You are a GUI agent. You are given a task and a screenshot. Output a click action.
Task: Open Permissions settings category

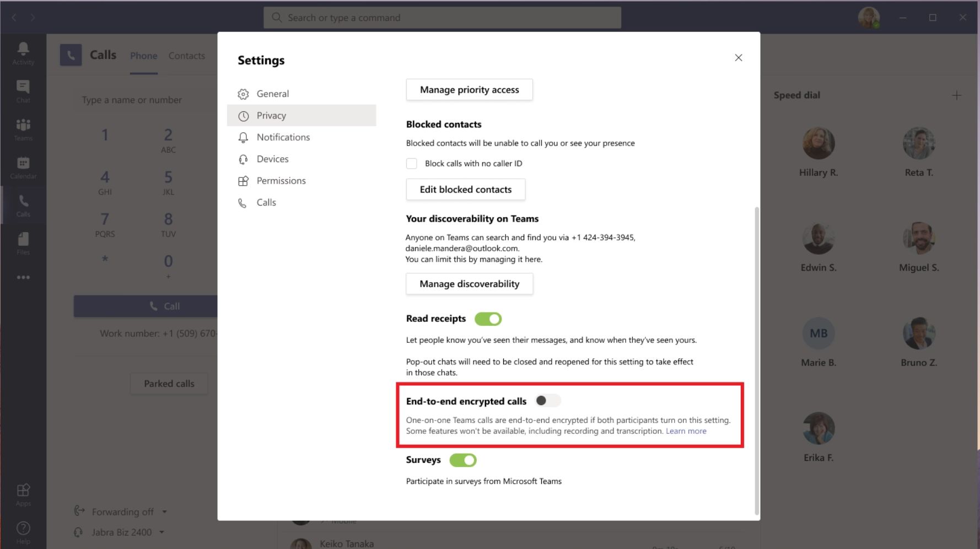point(301,181)
